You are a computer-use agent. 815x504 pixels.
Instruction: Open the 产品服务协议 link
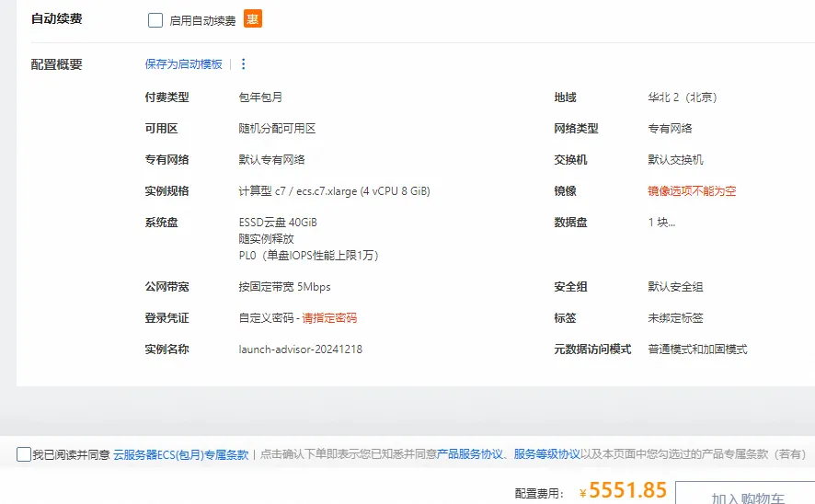[469, 454]
